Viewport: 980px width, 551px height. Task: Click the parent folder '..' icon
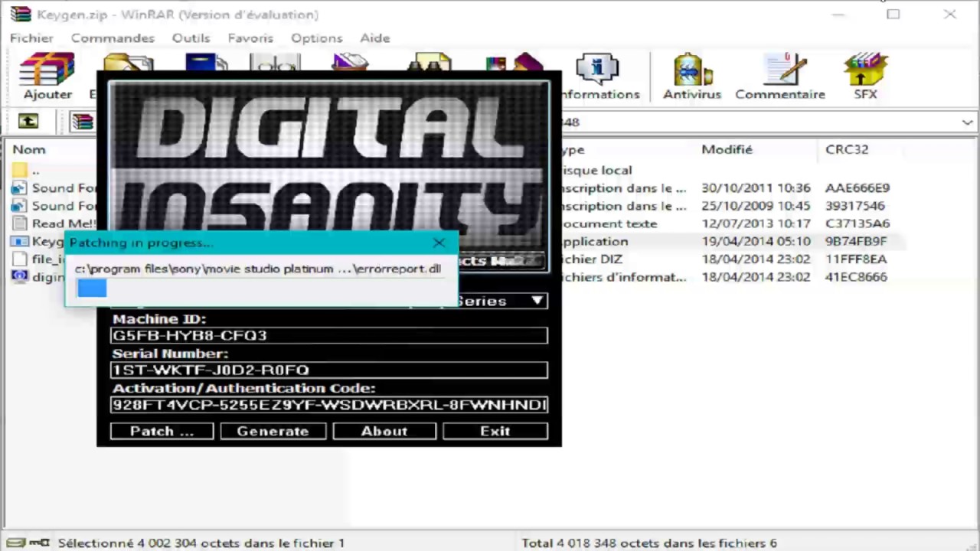[x=20, y=170]
